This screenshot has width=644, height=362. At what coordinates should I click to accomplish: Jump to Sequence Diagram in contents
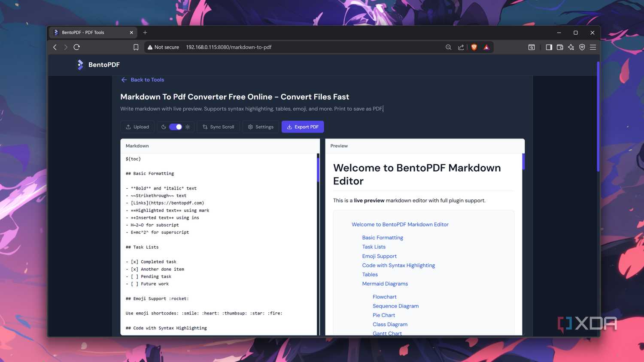pos(396,306)
